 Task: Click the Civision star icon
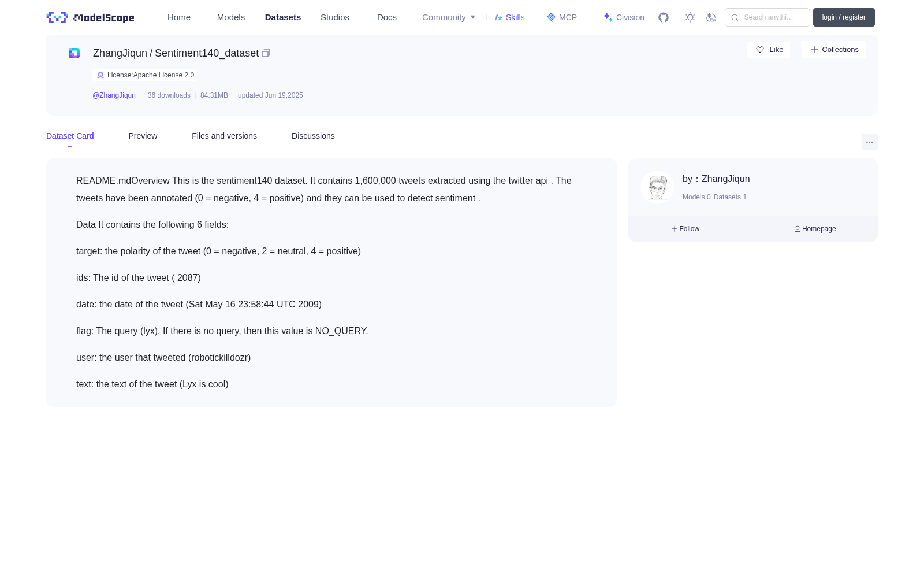coord(608,17)
